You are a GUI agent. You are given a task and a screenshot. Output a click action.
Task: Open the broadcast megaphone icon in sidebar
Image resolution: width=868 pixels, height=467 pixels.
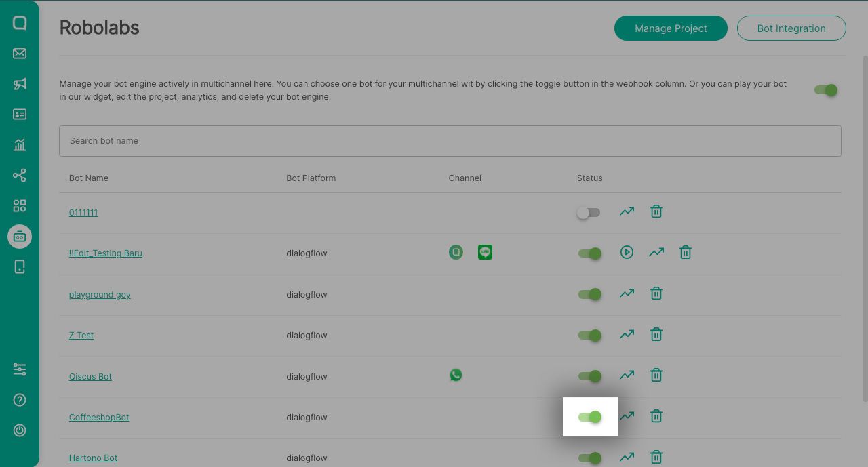tap(20, 84)
